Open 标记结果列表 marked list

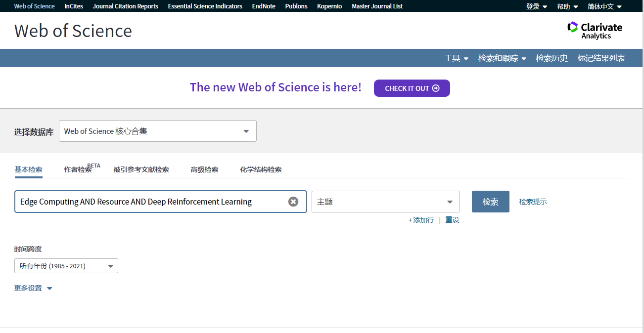point(601,58)
